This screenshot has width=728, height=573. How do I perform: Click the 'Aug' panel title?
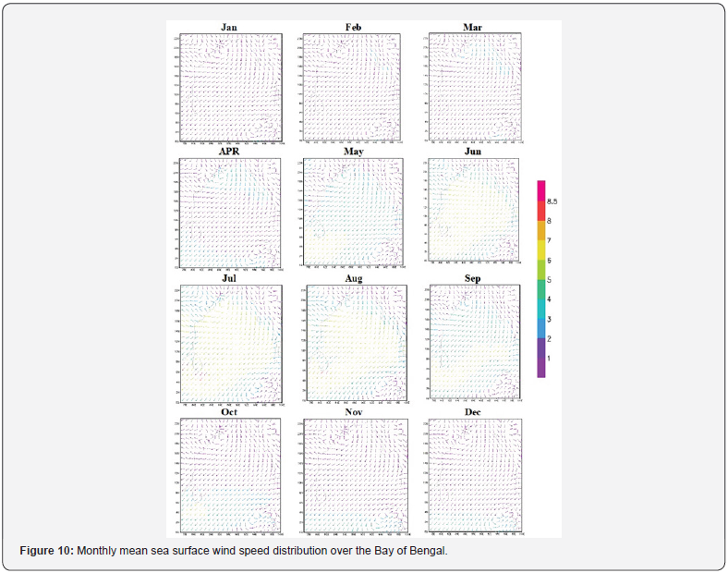coord(354,278)
